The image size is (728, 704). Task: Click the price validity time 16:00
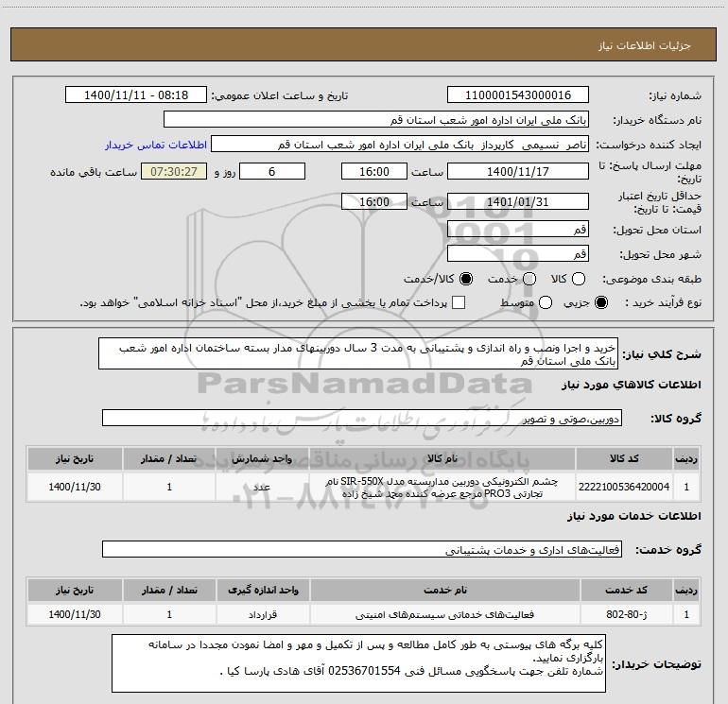(374, 201)
